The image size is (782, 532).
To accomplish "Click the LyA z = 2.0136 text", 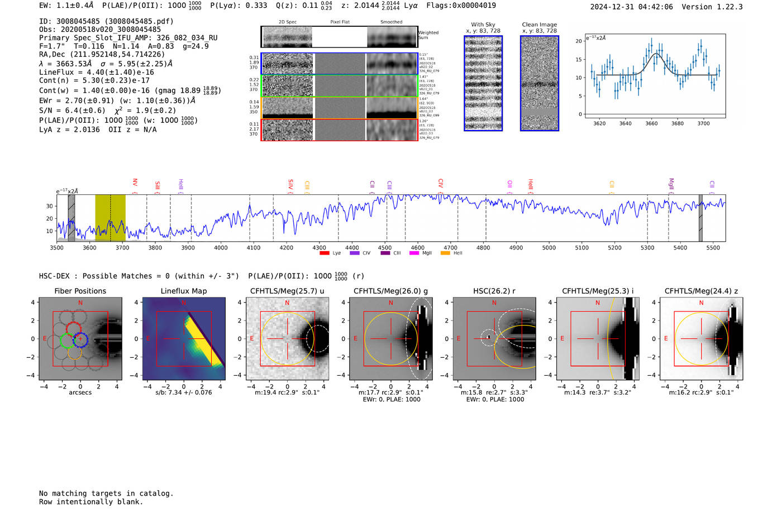I will point(69,130).
